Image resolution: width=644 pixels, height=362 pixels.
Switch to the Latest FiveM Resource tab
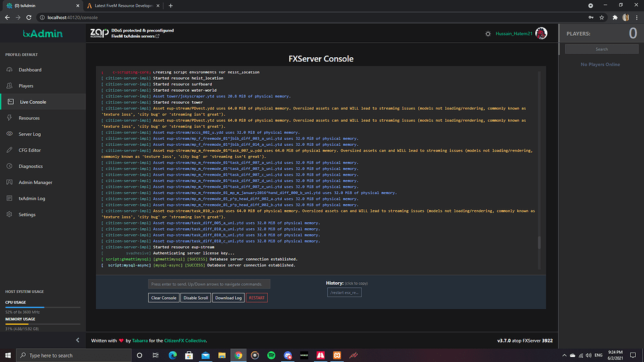click(119, 6)
